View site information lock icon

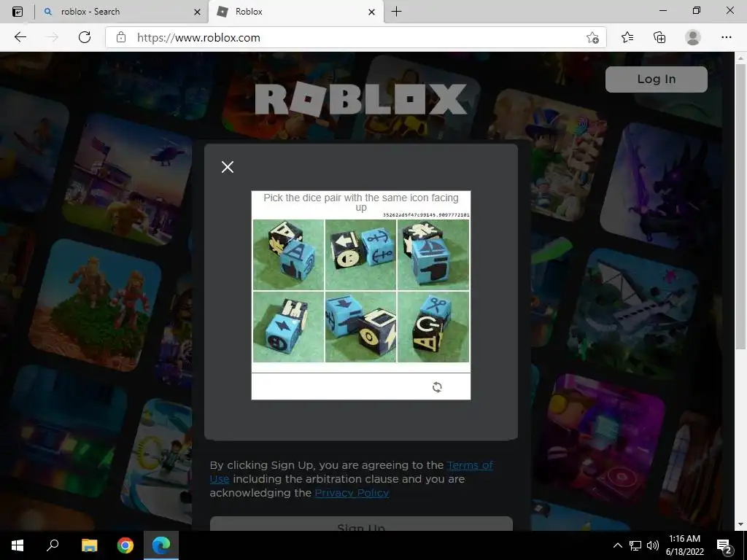[121, 38]
